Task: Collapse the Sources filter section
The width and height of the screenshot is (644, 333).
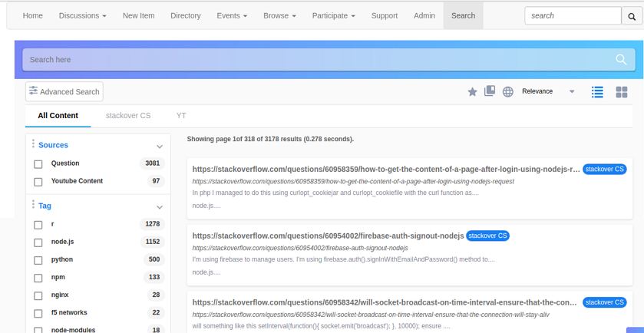Action: 160,146
